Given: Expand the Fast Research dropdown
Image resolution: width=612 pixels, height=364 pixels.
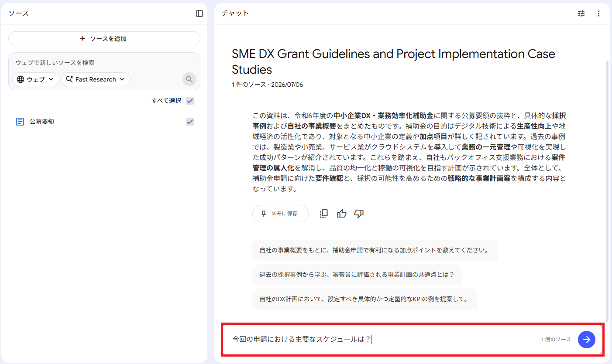Looking at the screenshot, I should [96, 79].
